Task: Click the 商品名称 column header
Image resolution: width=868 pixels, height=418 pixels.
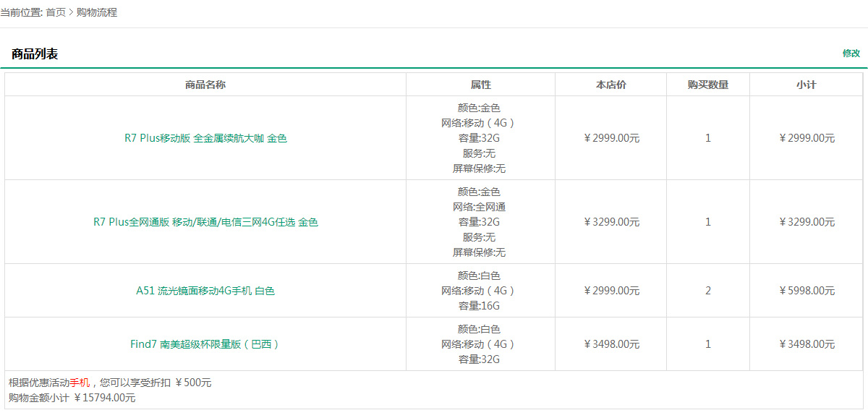Action: [205, 85]
